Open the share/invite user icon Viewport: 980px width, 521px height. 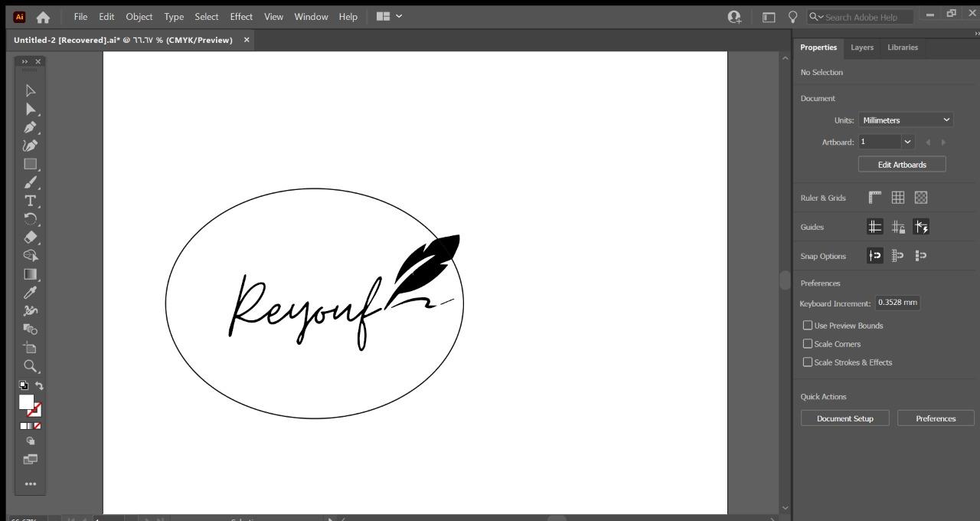734,17
